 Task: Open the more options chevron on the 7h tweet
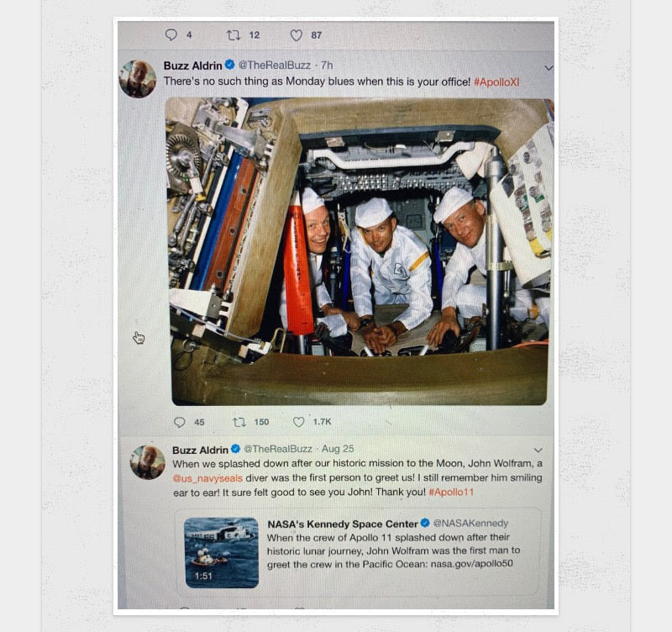coord(549,68)
